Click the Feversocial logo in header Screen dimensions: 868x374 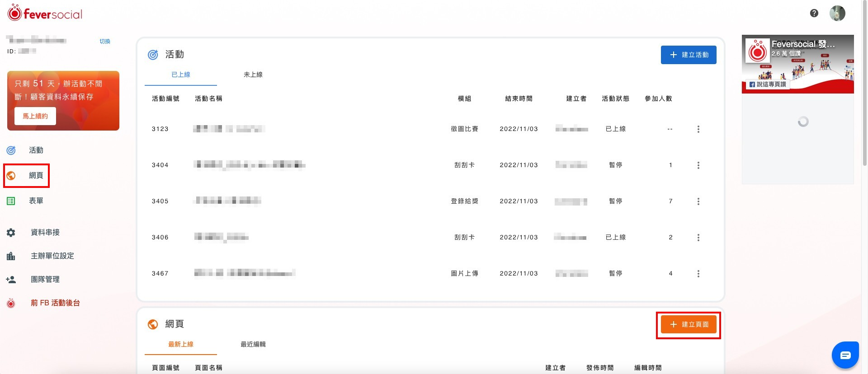[45, 14]
